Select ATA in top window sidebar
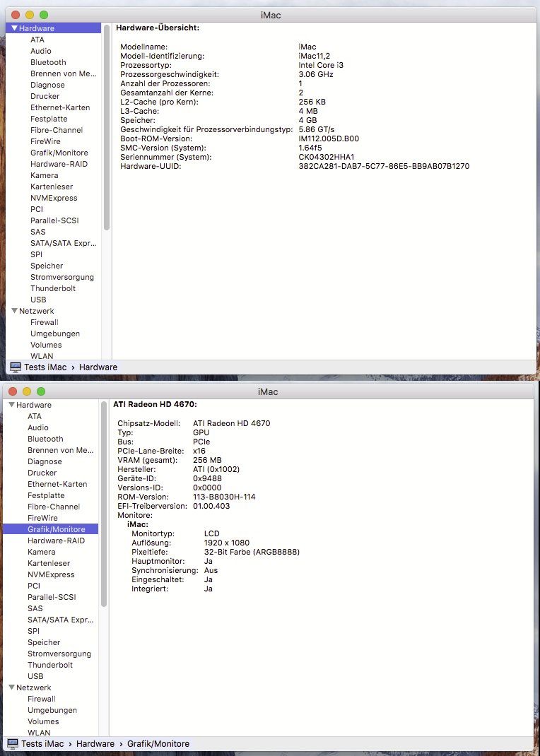 [37, 40]
